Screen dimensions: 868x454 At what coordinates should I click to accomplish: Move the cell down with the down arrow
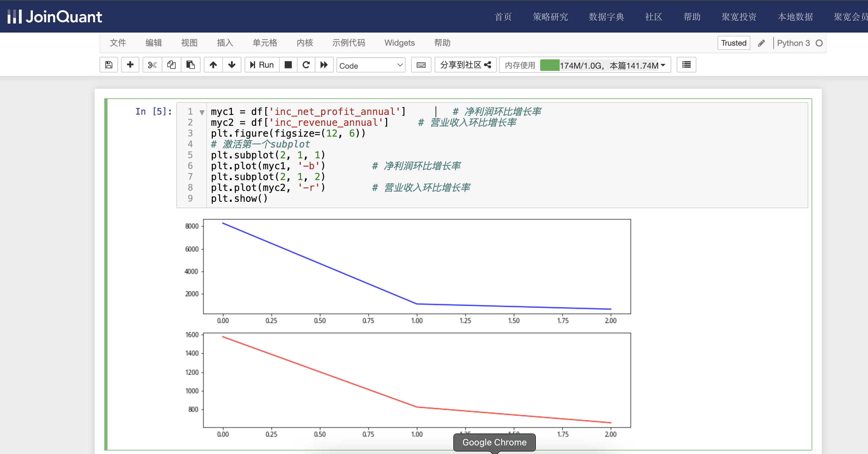(x=232, y=65)
